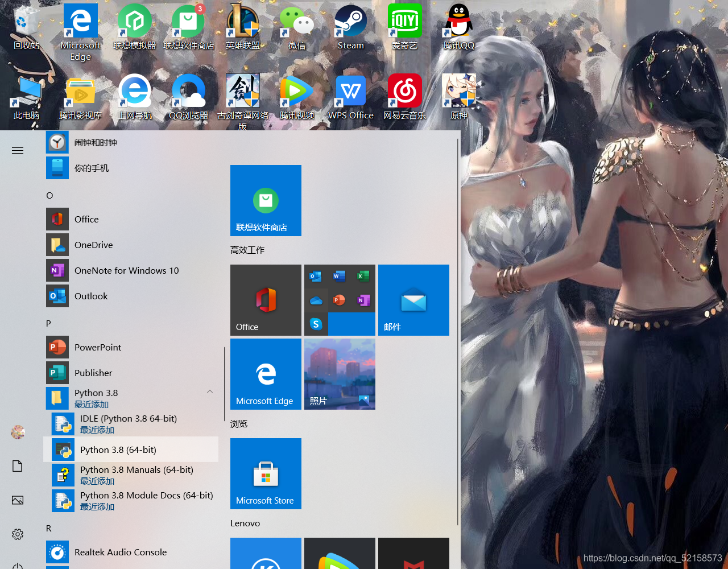Viewport: 728px width, 569px height.
Task: Open the 腾讯影视库 desktop icon
Action: click(x=80, y=98)
